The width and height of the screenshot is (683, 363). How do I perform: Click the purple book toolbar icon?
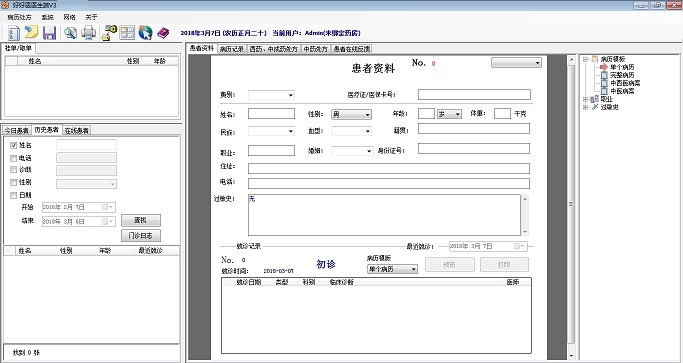click(163, 33)
